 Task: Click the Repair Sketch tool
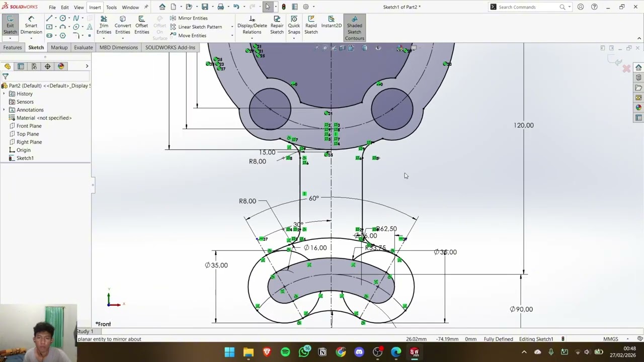click(x=277, y=25)
